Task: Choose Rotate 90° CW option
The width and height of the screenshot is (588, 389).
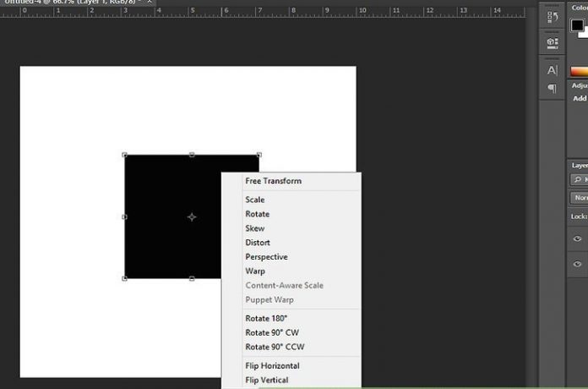Action: [273, 332]
